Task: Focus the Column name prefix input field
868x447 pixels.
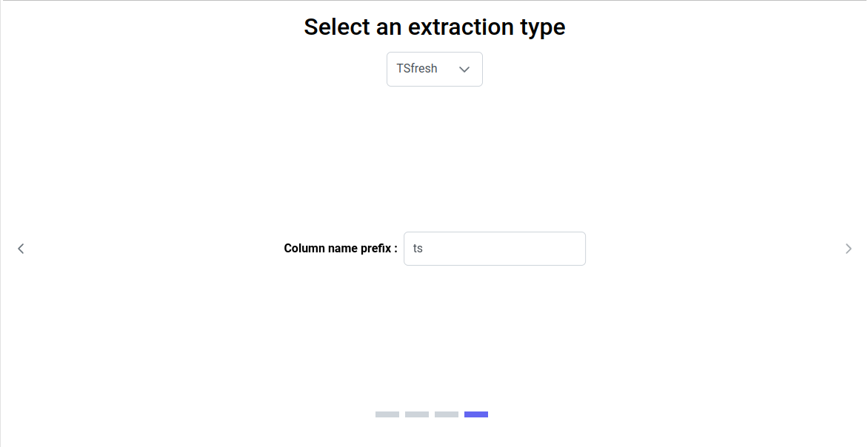Action: (x=495, y=249)
